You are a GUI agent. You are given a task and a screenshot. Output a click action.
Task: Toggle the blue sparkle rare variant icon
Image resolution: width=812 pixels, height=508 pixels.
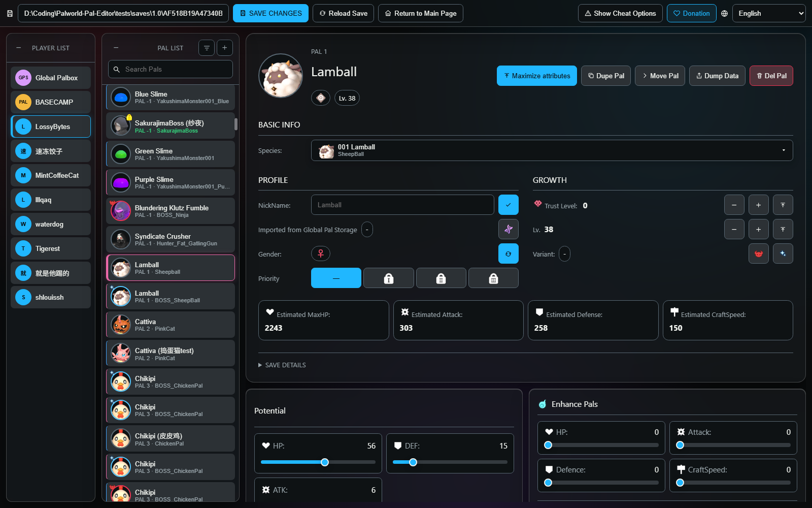pyautogui.click(x=783, y=253)
